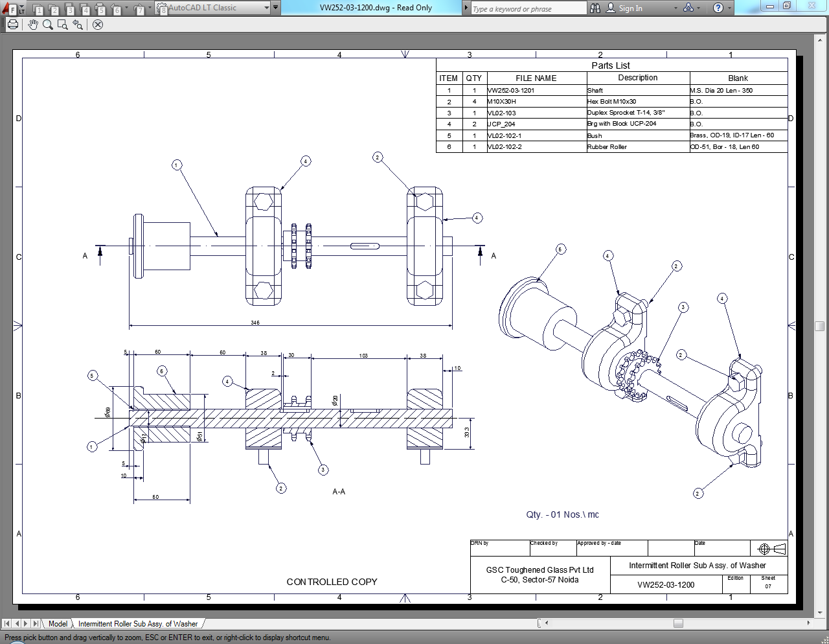Activate the Zoom Realtime magnifier tool
The width and height of the screenshot is (829, 644).
48,25
